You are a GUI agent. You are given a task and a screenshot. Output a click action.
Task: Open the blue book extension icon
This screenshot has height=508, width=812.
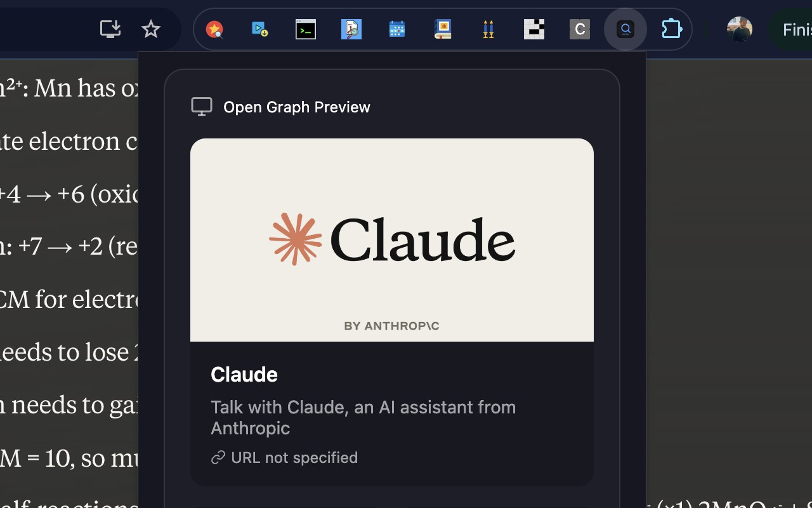point(443,29)
